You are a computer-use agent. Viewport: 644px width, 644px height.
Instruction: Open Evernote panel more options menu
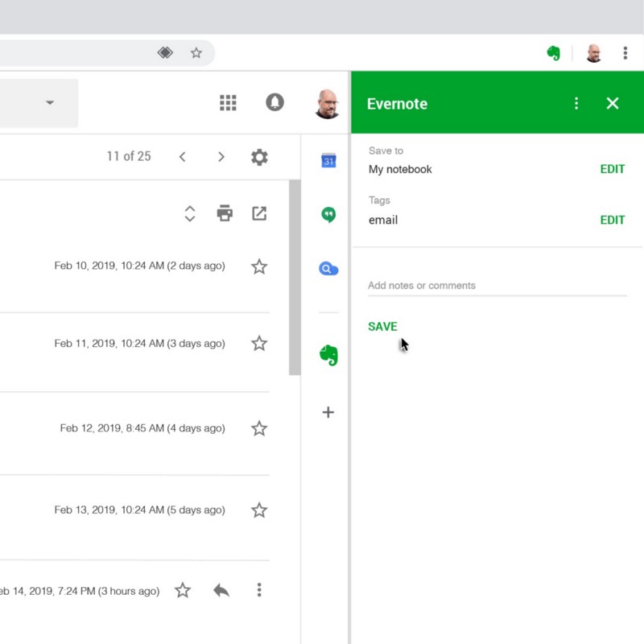(x=576, y=103)
